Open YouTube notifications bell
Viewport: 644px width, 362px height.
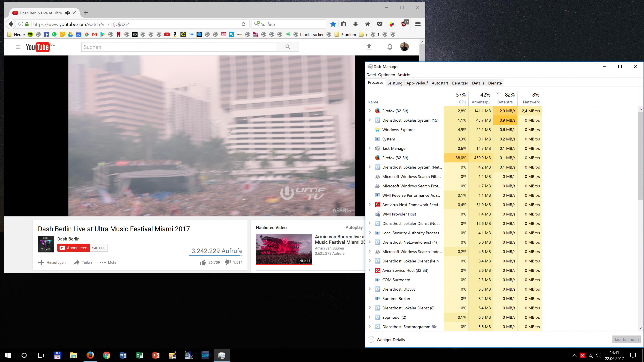pyautogui.click(x=390, y=47)
